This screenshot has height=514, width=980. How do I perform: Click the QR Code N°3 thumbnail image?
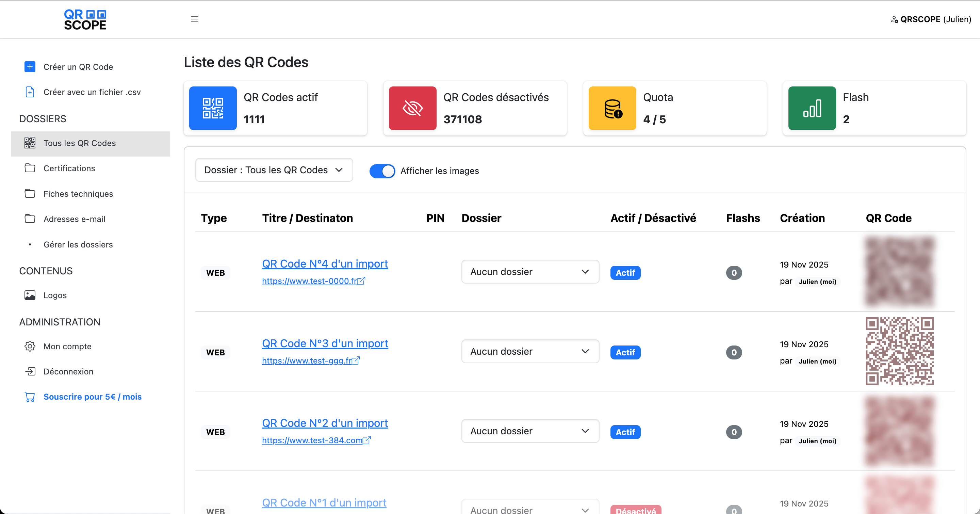tap(899, 351)
